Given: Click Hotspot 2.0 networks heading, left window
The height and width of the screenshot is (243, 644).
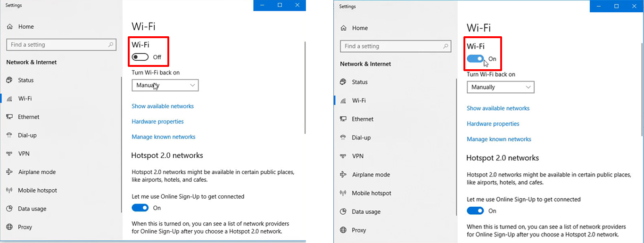Looking at the screenshot, I should pos(167,155).
